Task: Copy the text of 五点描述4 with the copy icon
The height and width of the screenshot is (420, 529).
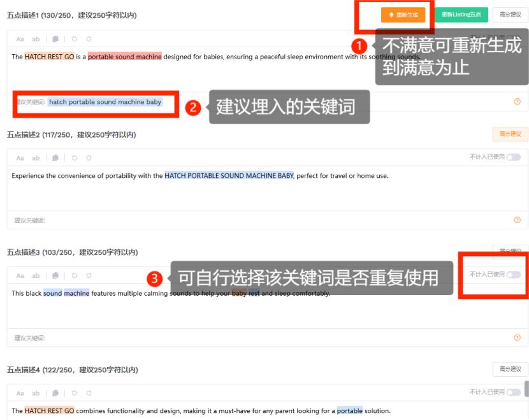Action: point(55,393)
